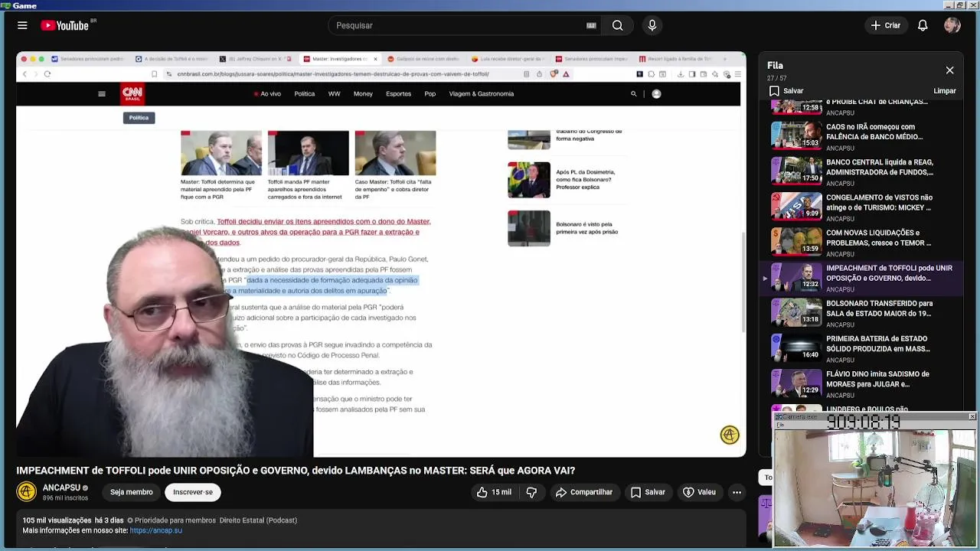Click Viagem & Gastronomia in CNN nav

(x=482, y=93)
